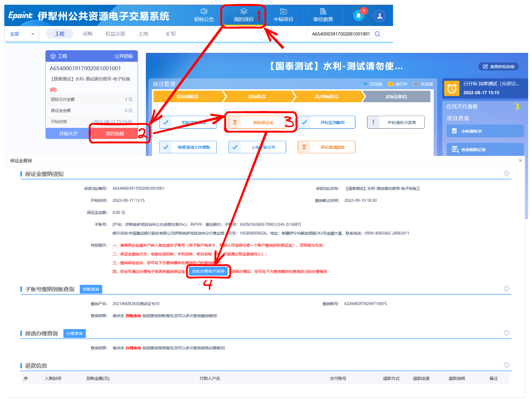The height and width of the screenshot is (402, 532).
Task: Click the blue 办理查询 button
Action: pyautogui.click(x=74, y=334)
